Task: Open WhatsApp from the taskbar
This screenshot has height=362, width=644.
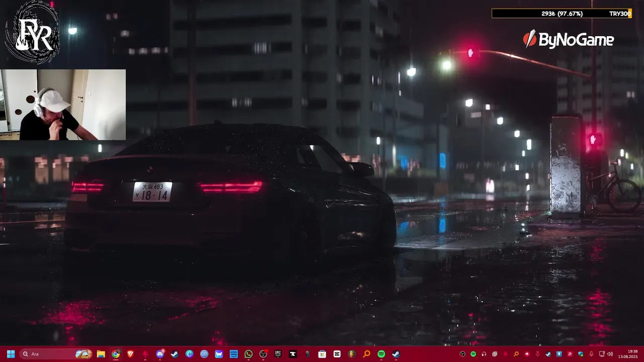Action: 249,354
